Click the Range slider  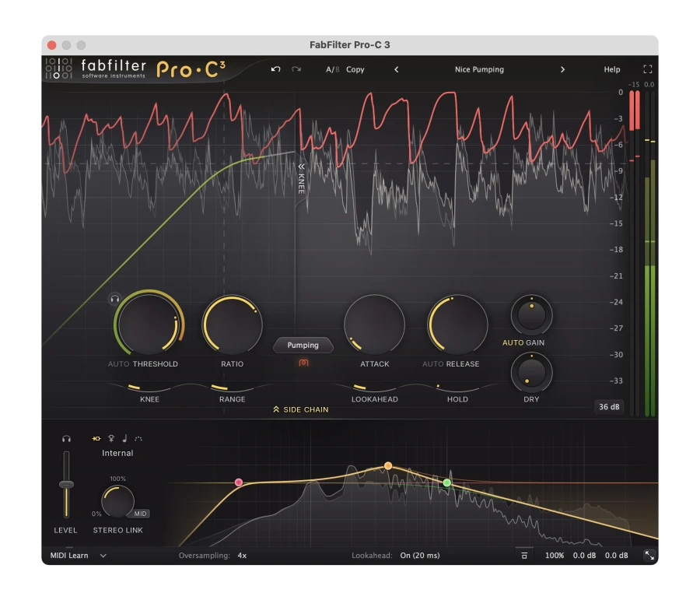click(232, 388)
